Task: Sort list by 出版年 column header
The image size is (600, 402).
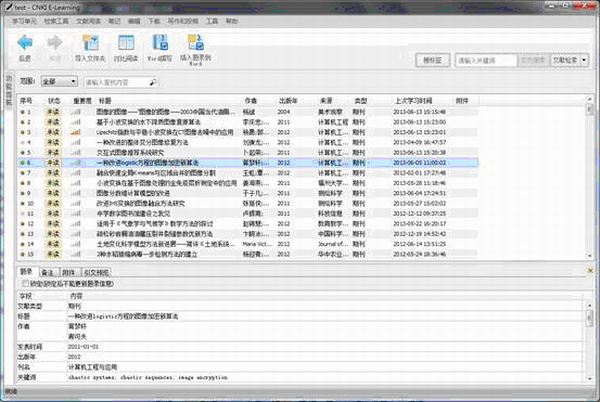Action: point(288,102)
